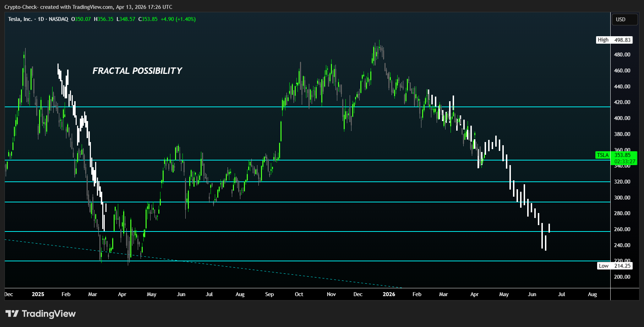The image size is (644, 327).
Task: Click the Jul label under 2025 candles
Action: pos(209,294)
